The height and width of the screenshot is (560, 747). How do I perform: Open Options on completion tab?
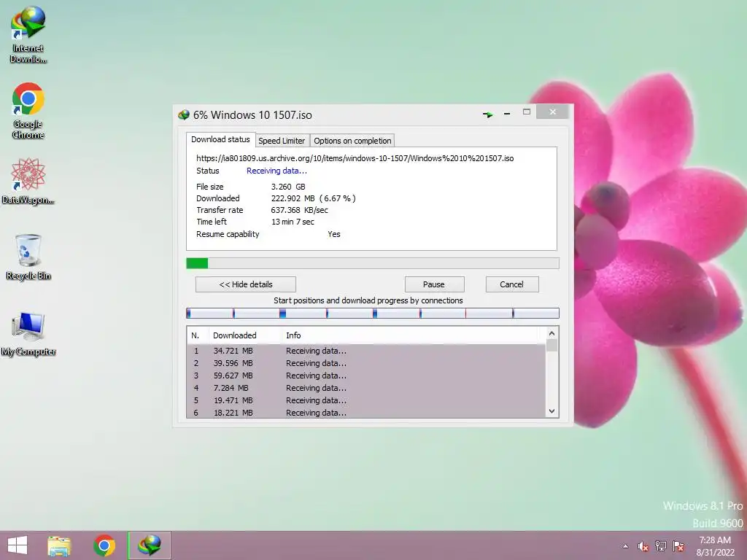click(352, 141)
